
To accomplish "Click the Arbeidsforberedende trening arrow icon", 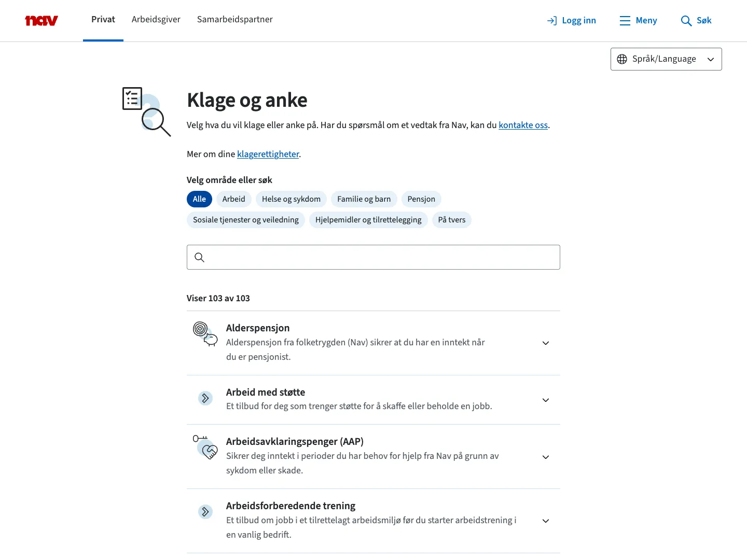I will 205,512.
